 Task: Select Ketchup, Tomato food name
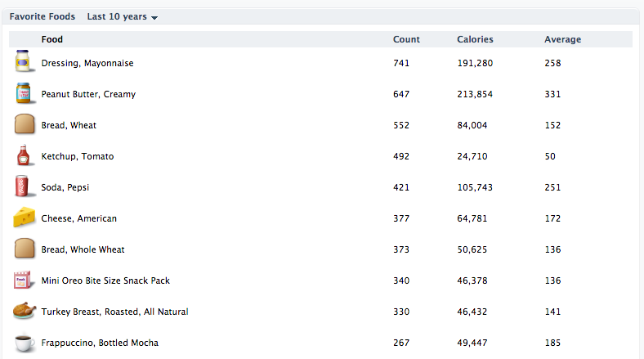point(77,156)
